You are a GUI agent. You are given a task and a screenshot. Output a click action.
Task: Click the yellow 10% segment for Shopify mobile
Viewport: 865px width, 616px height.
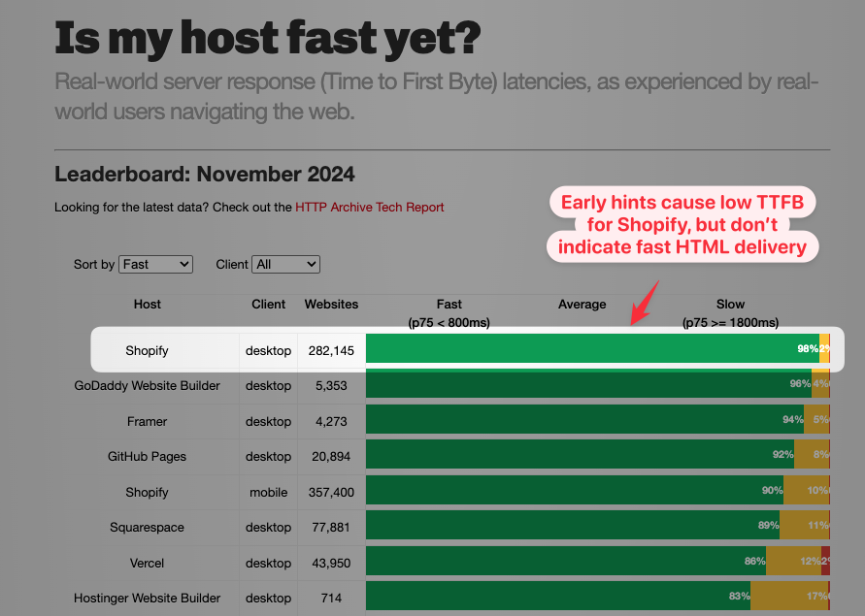coord(806,492)
